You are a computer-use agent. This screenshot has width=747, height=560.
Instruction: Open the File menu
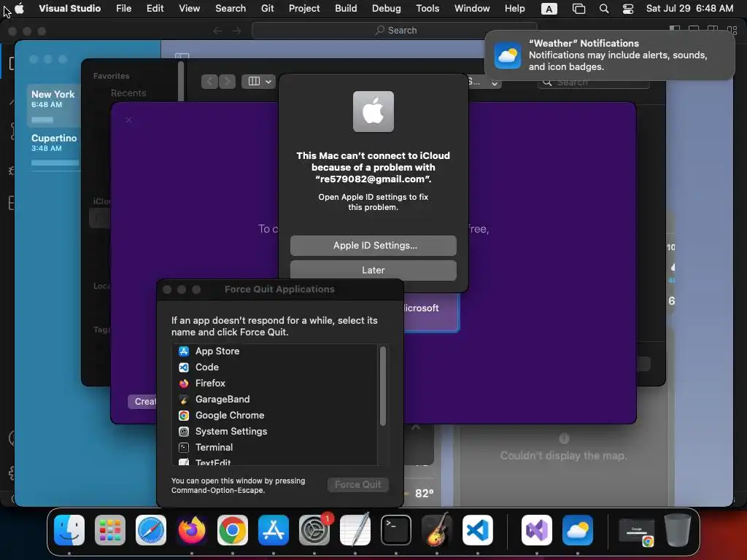(x=124, y=9)
